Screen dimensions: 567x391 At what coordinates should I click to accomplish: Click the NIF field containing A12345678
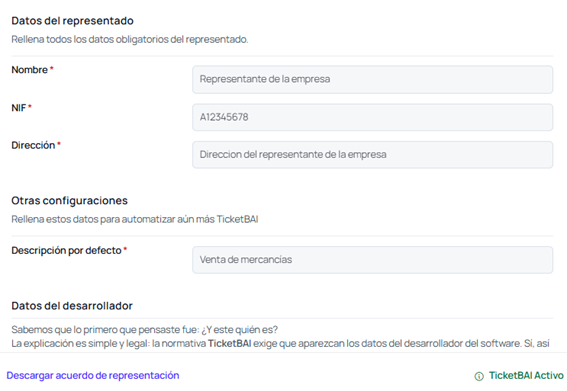click(x=372, y=117)
